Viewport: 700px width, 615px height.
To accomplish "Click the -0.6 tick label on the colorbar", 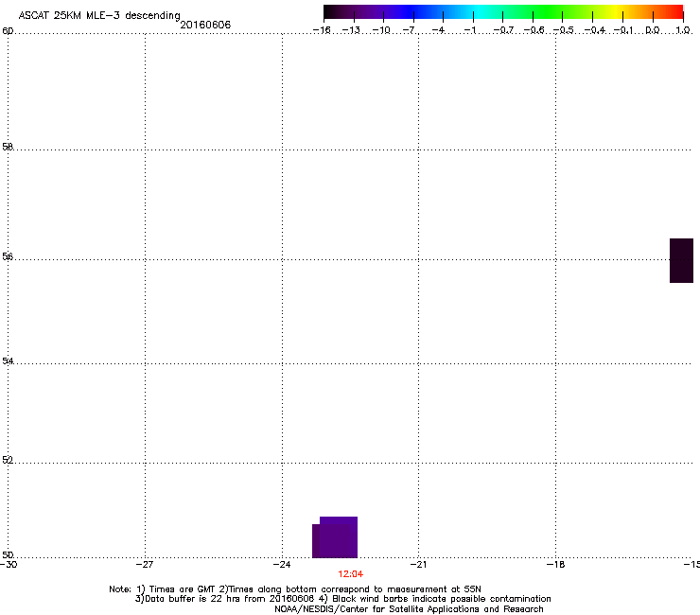I will (534, 30).
